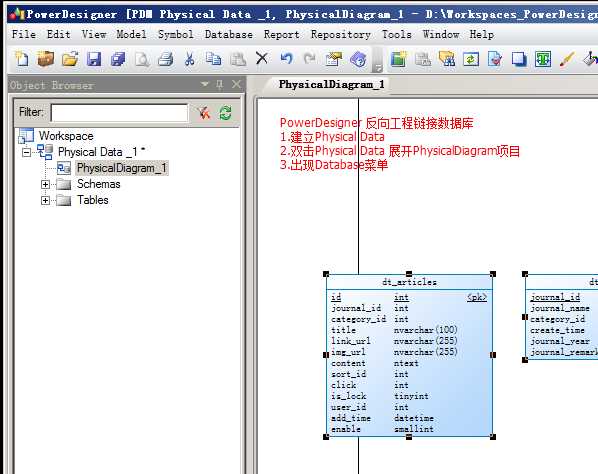The image size is (598, 474).
Task: Cut selection with the scissors icon
Action: pos(190,59)
